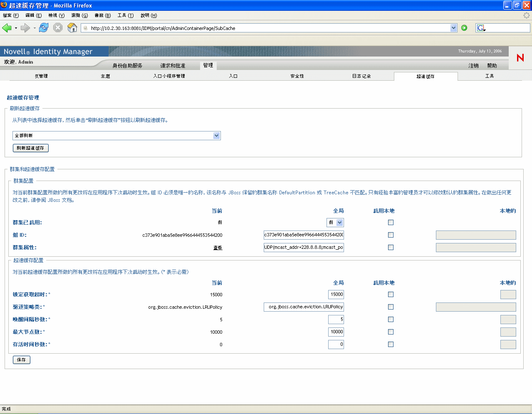Viewport: 532px width, 414px height.
Task: Click the global 驱逐策略类 field
Action: pyautogui.click(x=304, y=307)
